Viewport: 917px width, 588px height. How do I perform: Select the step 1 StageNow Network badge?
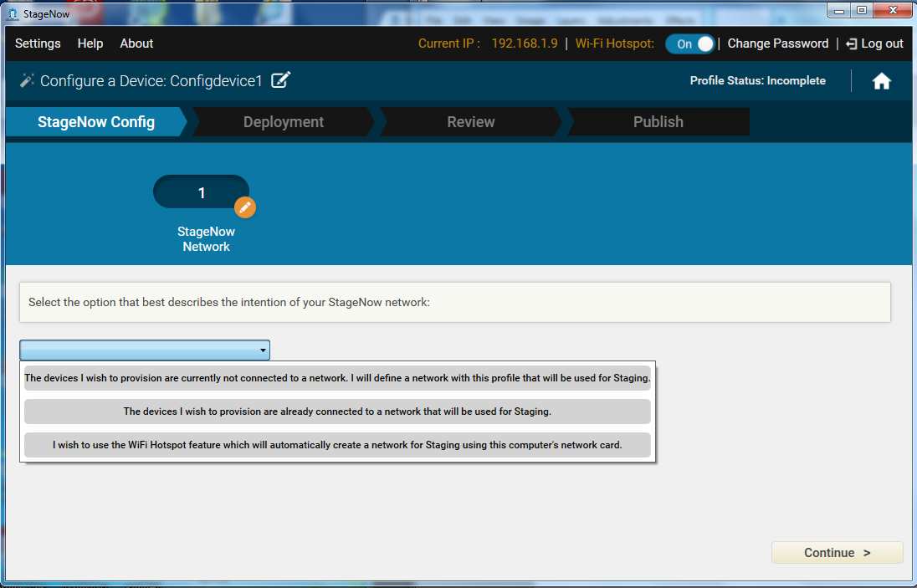tap(201, 192)
